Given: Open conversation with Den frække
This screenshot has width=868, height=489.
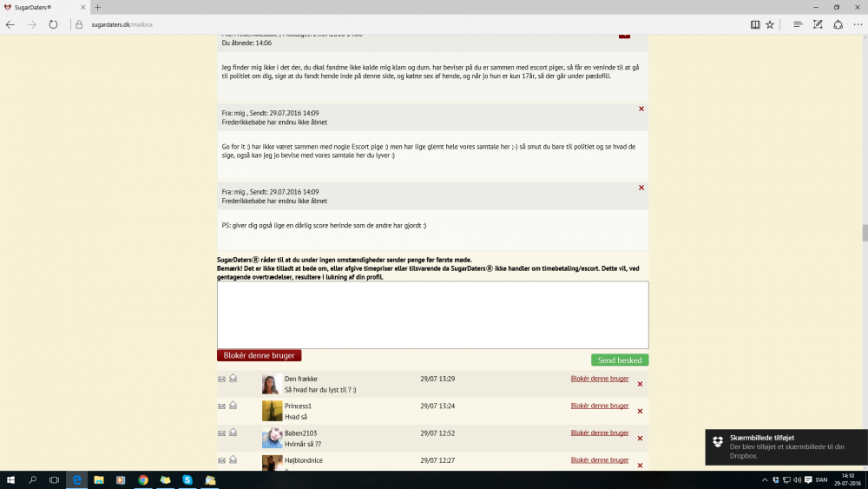Looking at the screenshot, I should pos(300,379).
